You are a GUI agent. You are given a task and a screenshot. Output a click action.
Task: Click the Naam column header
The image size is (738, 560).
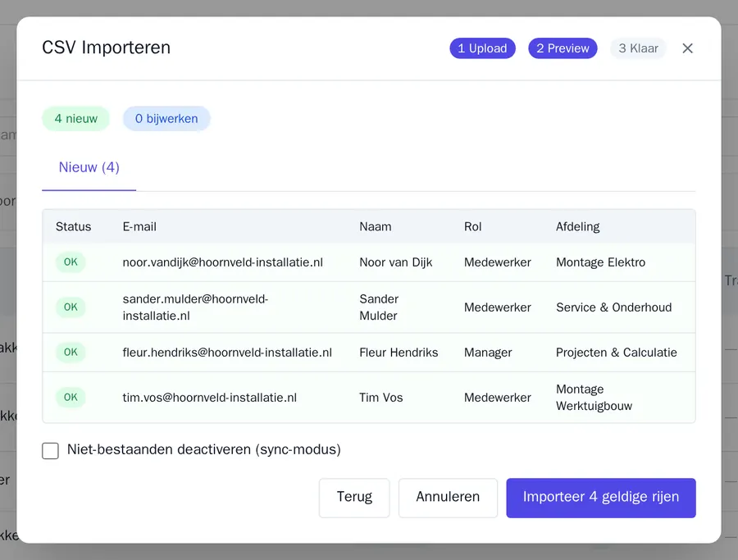375,227
